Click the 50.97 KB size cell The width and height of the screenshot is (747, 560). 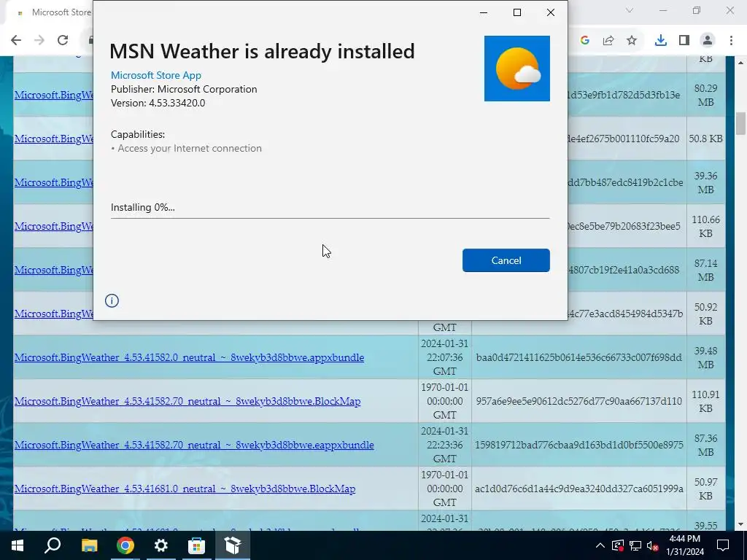[705, 489]
